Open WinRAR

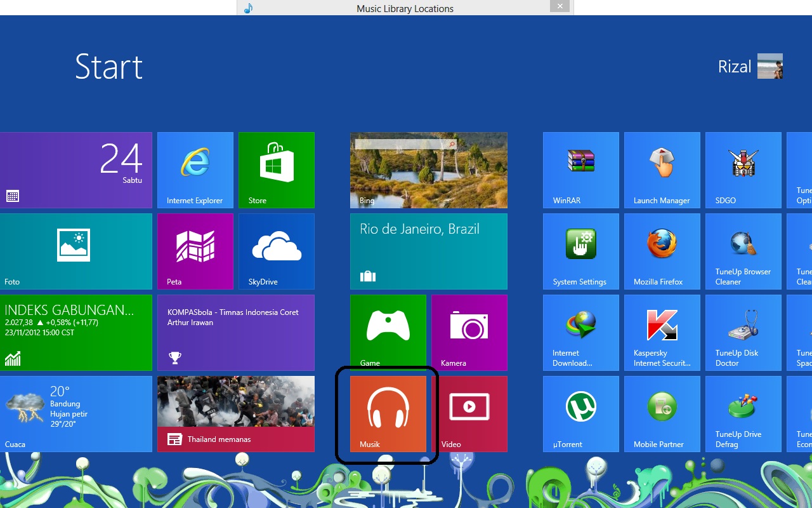pos(580,170)
